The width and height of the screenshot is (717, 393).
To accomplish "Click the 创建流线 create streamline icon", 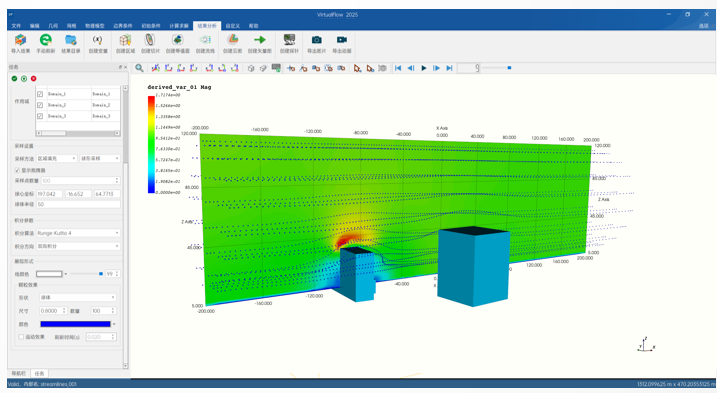I will pyautogui.click(x=205, y=40).
